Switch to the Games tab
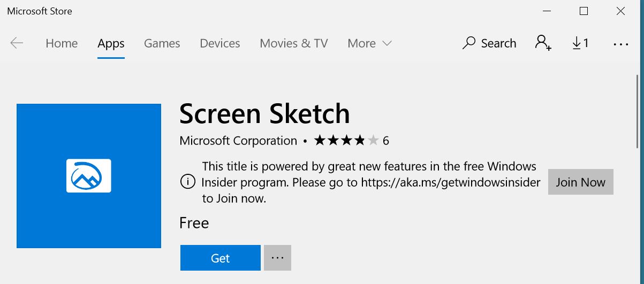This screenshot has width=644, height=284. (162, 43)
